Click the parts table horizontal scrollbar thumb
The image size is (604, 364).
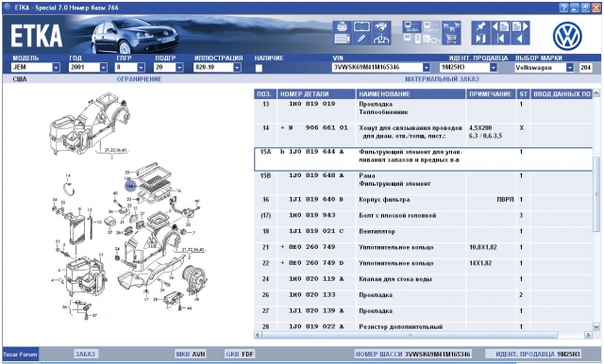click(x=410, y=335)
